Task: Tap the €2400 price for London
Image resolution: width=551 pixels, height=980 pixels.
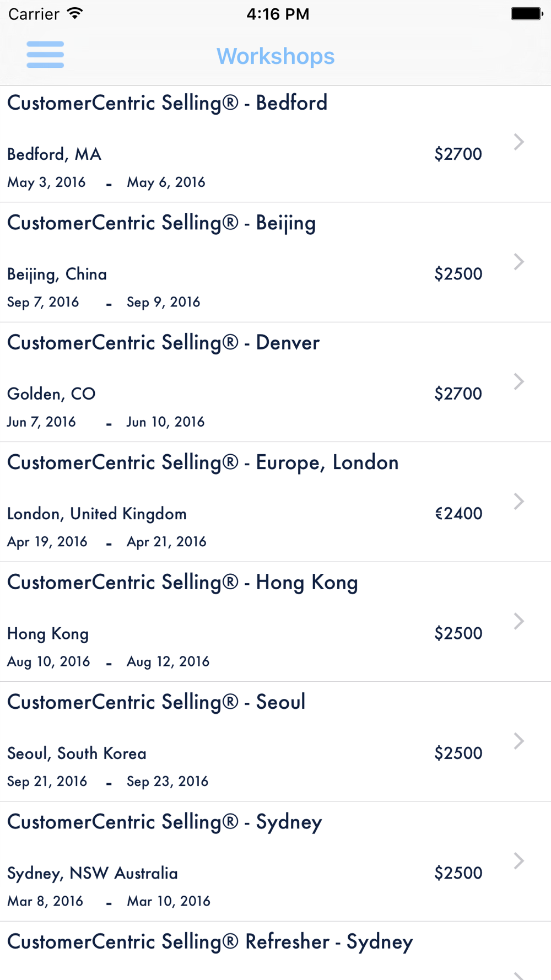Action: (458, 514)
